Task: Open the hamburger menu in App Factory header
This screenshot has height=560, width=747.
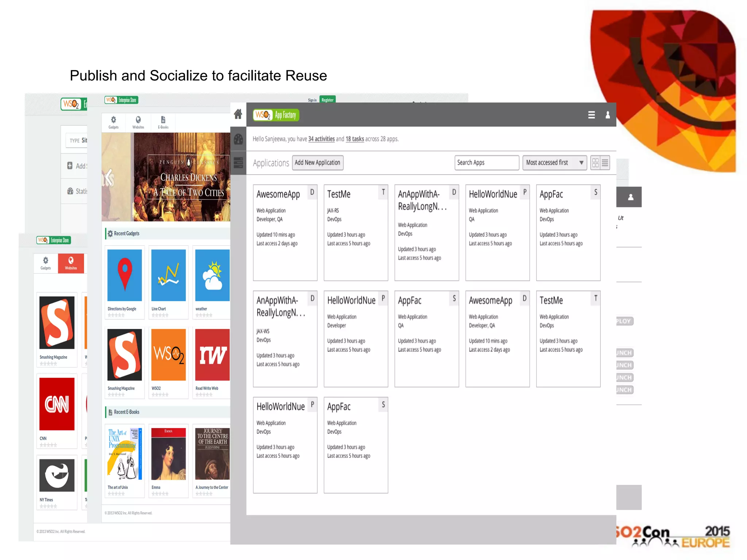Action: coord(592,115)
